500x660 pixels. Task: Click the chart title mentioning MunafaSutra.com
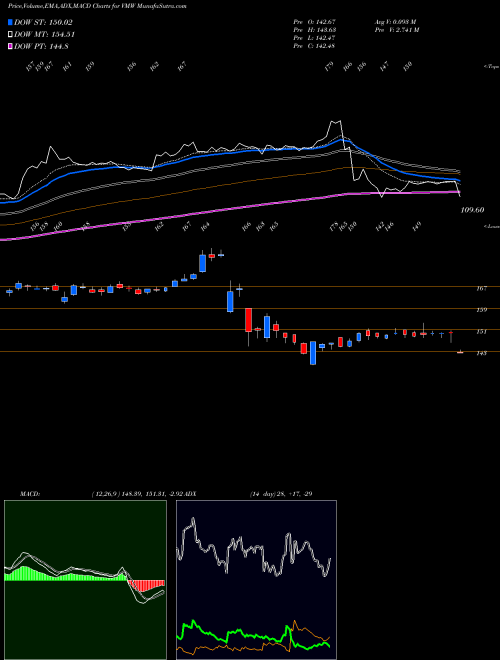[97, 7]
